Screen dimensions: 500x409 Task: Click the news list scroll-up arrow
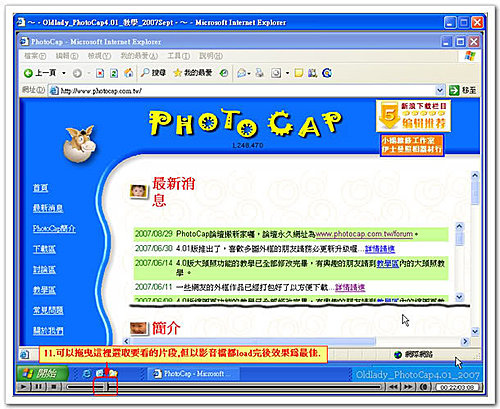pos(460,227)
